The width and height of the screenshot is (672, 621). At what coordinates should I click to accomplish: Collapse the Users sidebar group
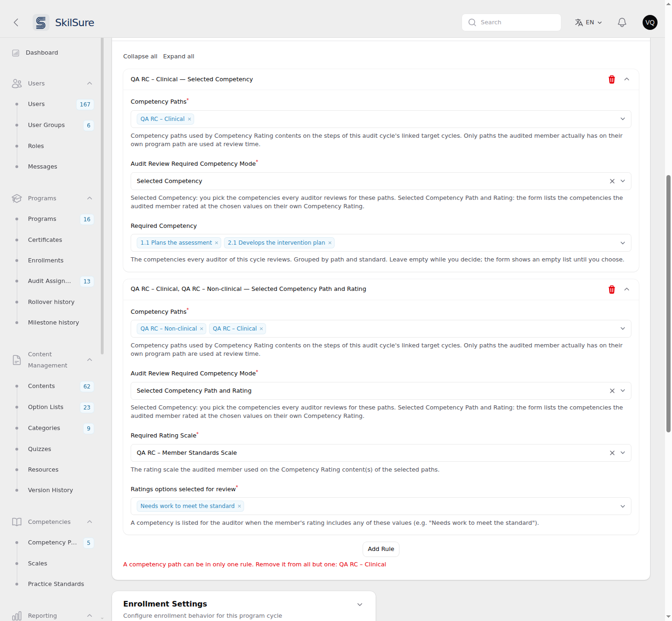point(90,84)
